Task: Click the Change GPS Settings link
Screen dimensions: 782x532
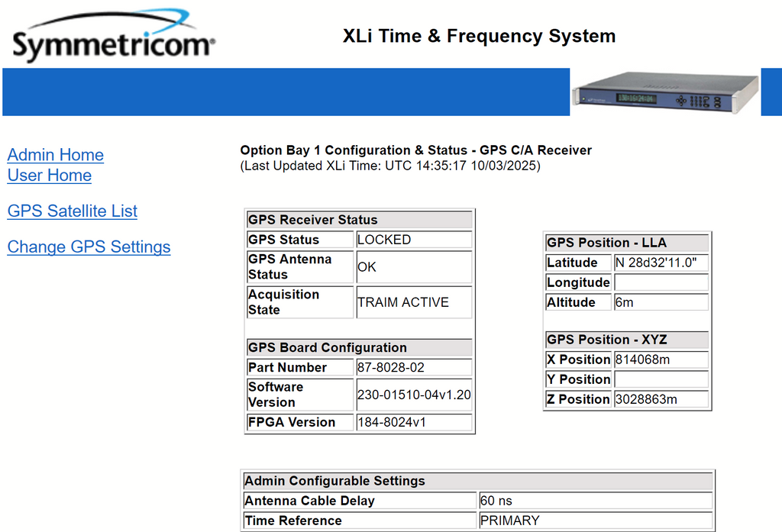Action: (89, 247)
